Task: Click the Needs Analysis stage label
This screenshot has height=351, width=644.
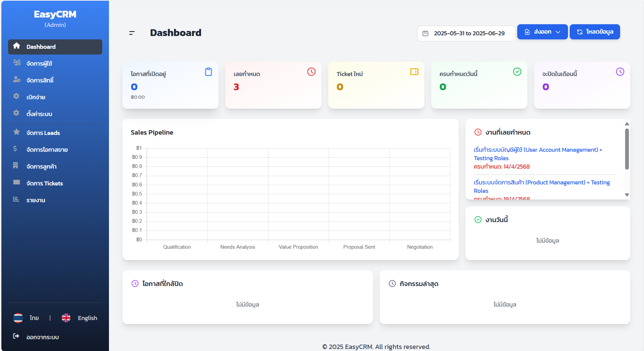Action: pyautogui.click(x=238, y=247)
